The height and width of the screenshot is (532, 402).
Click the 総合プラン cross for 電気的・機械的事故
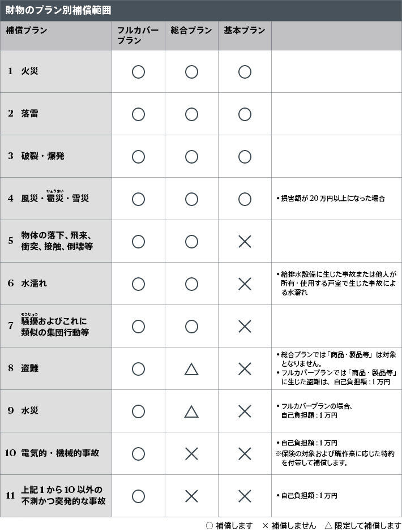pos(191,454)
